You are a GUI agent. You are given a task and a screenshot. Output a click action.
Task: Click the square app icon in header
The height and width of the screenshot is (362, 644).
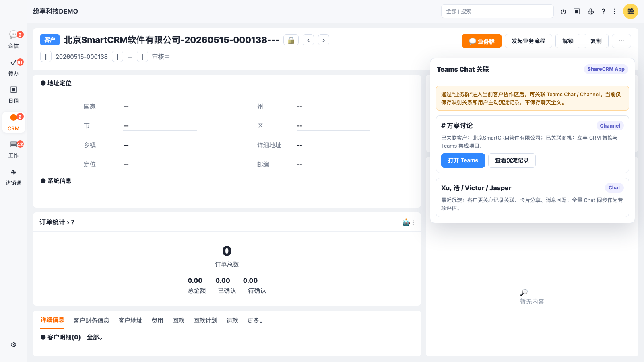577,12
